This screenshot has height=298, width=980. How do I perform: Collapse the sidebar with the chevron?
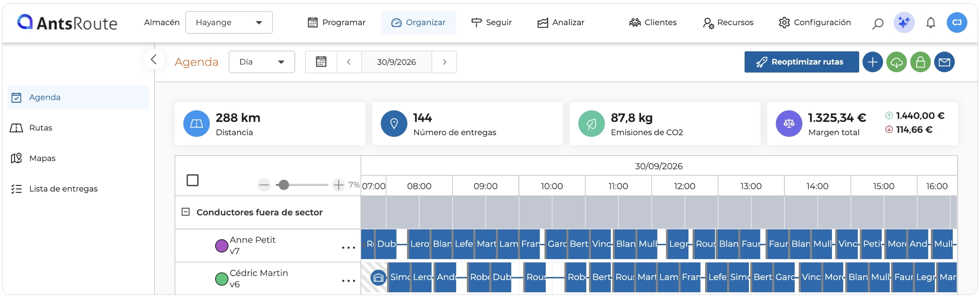154,60
